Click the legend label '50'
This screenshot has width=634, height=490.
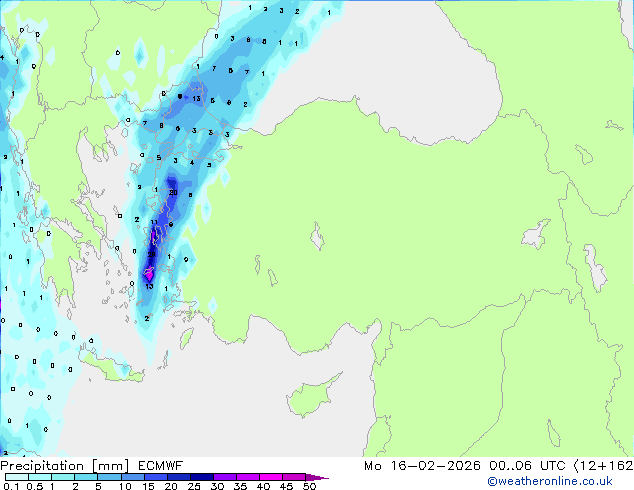(309, 486)
